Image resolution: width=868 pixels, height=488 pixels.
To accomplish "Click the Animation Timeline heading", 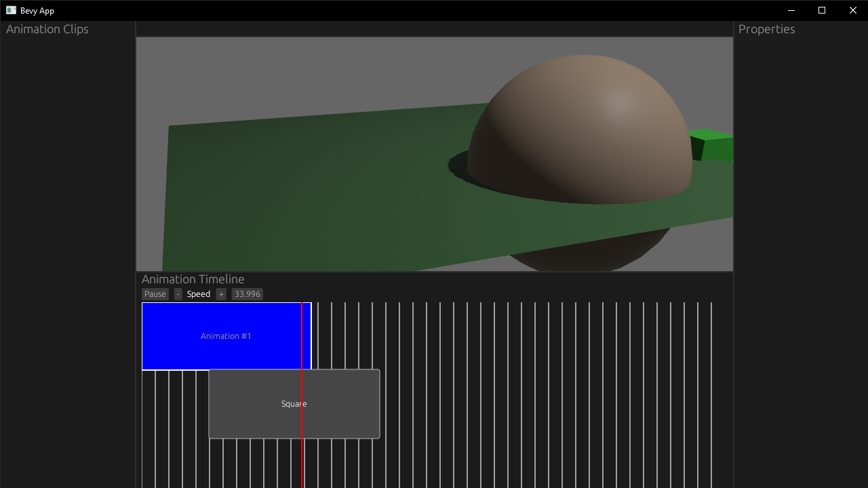I will pos(193,279).
